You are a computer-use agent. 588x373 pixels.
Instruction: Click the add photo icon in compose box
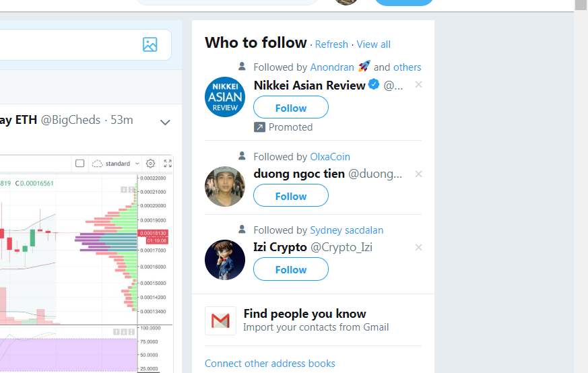pyautogui.click(x=150, y=45)
